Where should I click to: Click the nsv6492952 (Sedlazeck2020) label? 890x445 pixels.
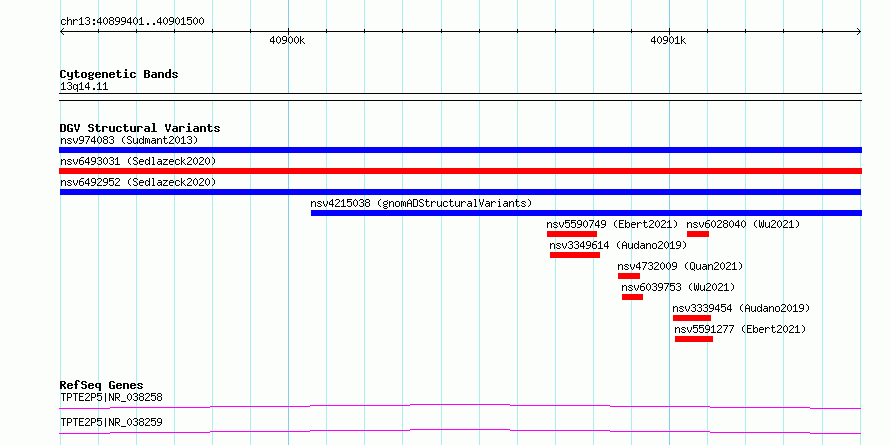pos(138,182)
